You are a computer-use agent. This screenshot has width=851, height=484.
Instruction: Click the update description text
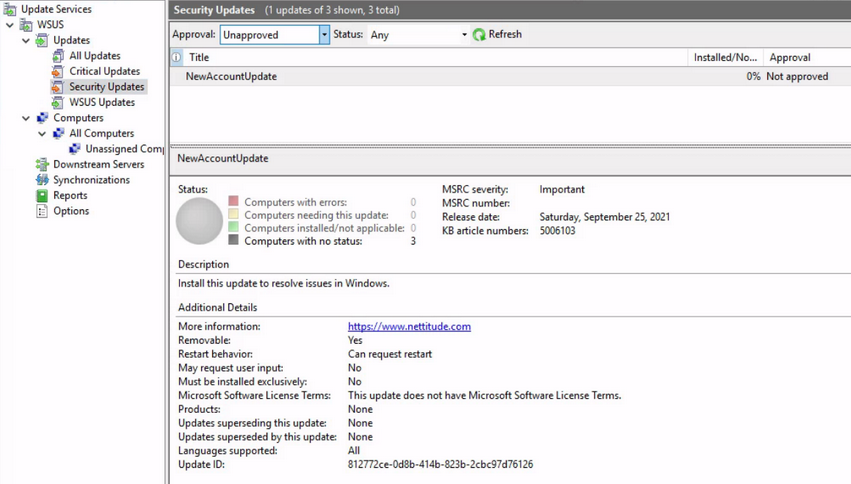[x=283, y=283]
